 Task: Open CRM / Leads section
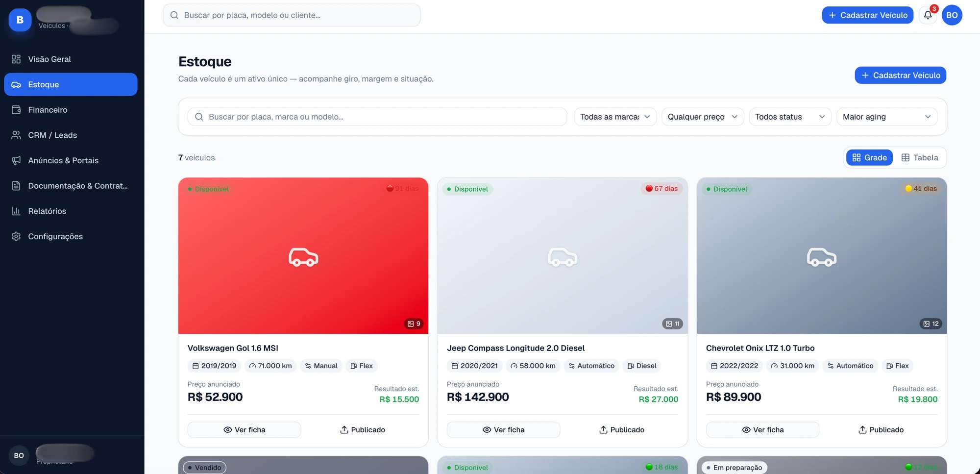71,135
